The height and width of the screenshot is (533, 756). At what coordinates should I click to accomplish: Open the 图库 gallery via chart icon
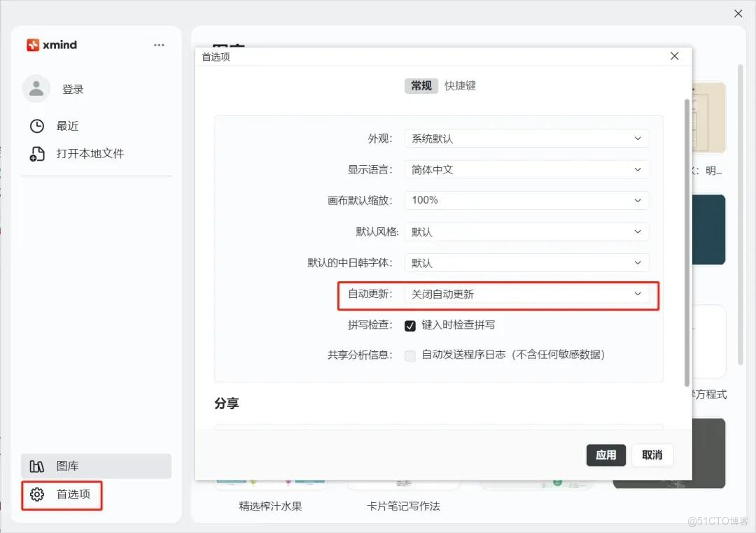[38, 466]
